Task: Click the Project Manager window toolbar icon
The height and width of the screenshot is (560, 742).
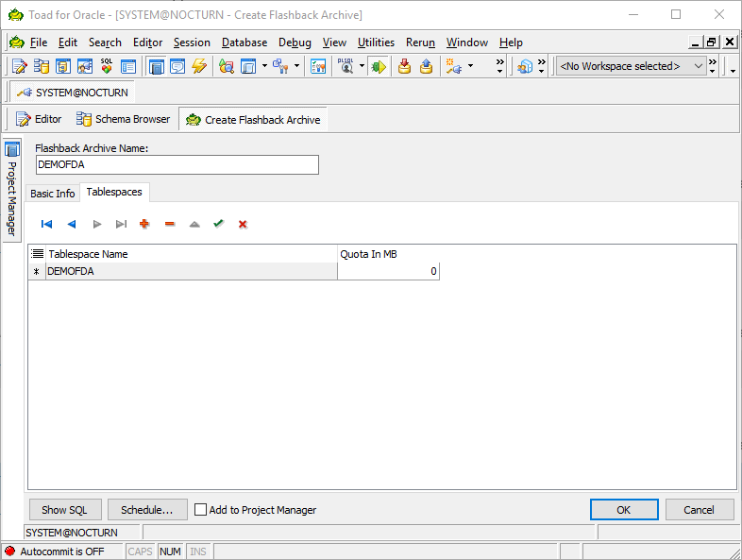Action: (156, 66)
